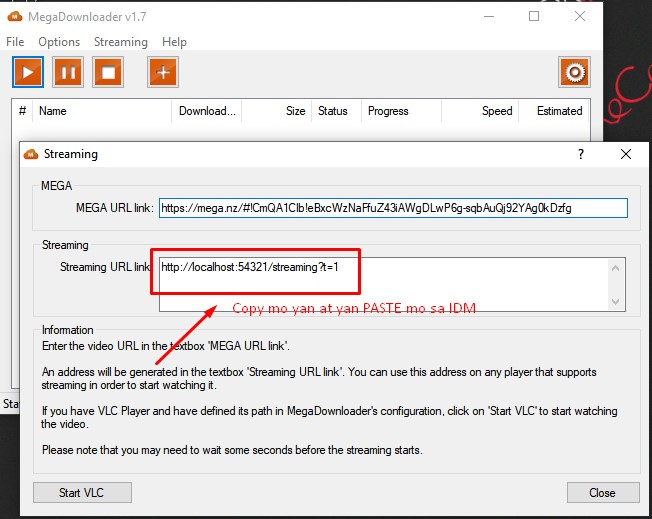Screen dimensions: 652x519
Task: Open the Streaming menu
Action: point(121,42)
